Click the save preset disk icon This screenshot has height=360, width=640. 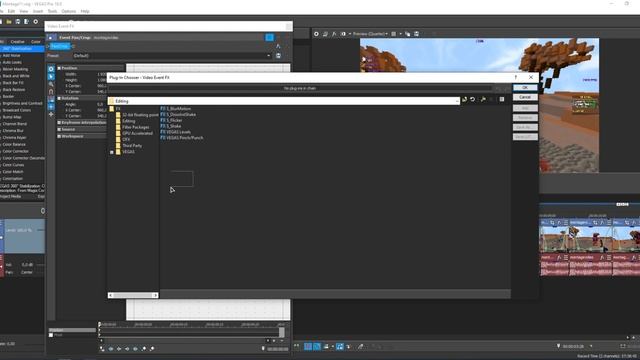click(x=278, y=56)
